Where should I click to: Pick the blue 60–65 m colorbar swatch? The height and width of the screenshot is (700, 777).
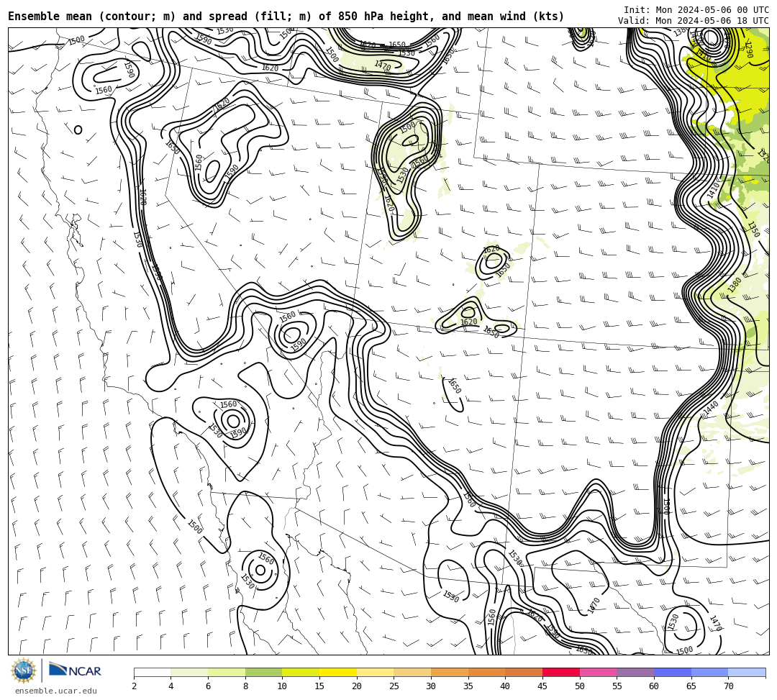click(673, 672)
